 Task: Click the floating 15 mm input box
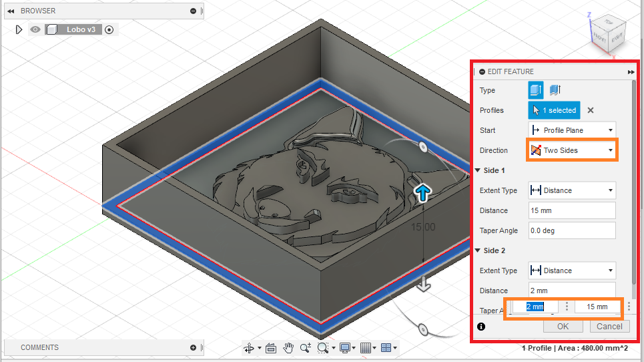(597, 307)
